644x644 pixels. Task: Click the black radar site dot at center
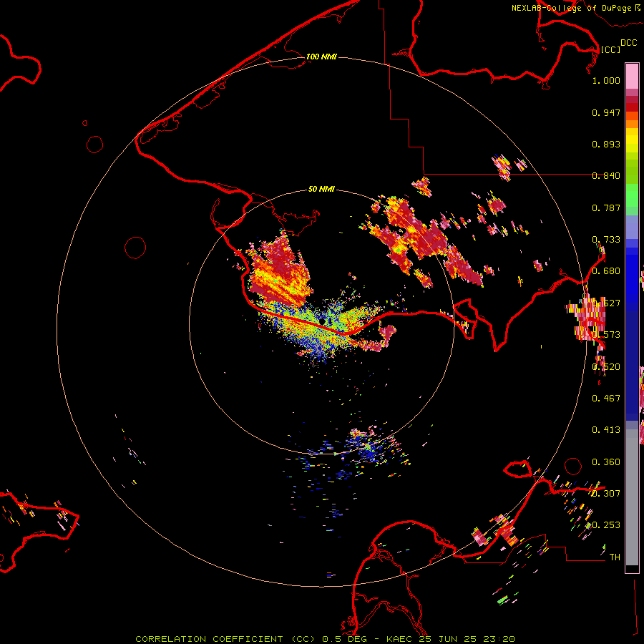322,321
